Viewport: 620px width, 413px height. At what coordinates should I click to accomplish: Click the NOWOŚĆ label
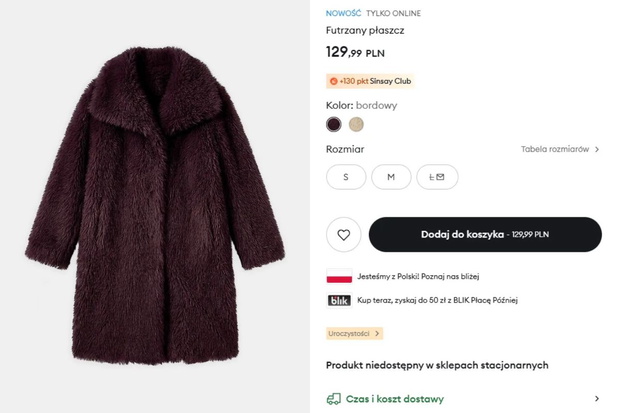pos(343,13)
